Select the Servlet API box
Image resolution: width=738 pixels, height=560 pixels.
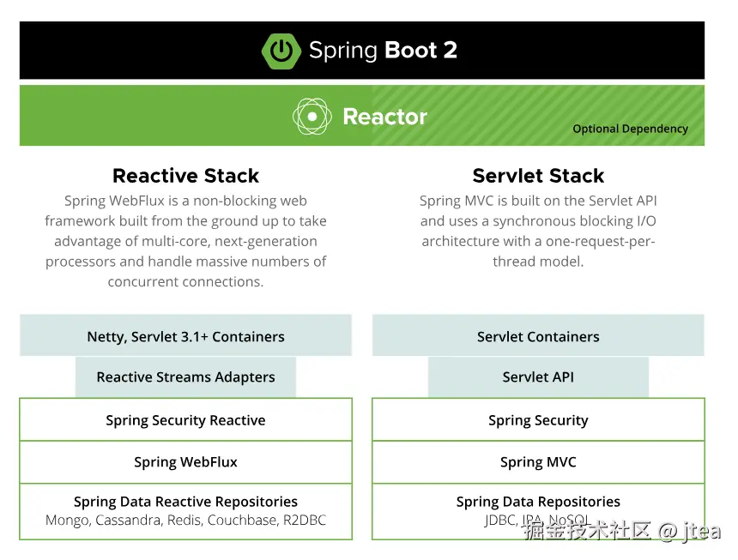[538, 377]
